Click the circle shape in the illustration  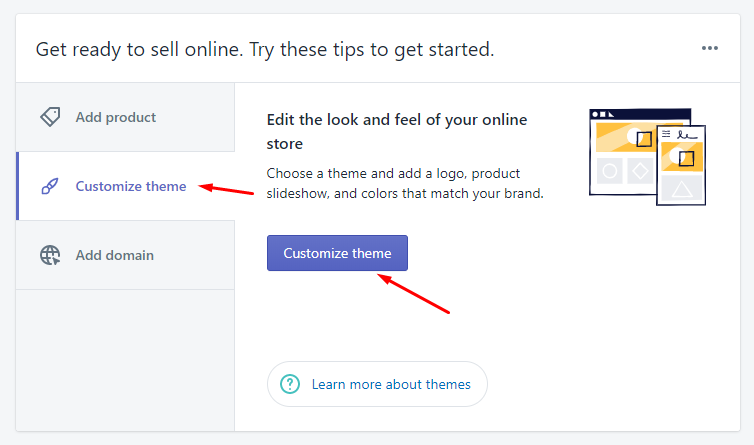(x=609, y=172)
